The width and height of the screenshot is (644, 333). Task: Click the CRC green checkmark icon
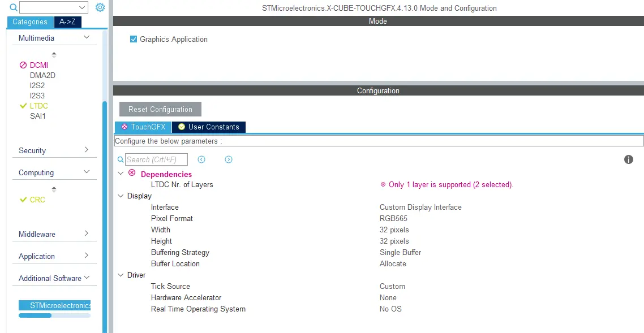[x=23, y=200]
